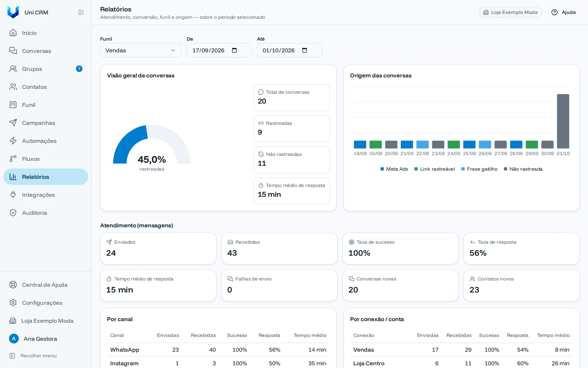Click the Contatos novos value 23

tap(474, 290)
